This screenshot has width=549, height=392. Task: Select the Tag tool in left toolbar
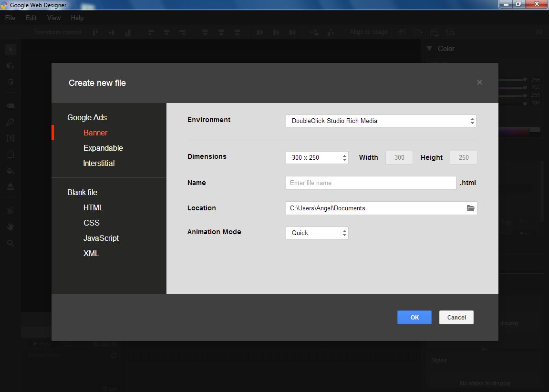click(x=10, y=105)
